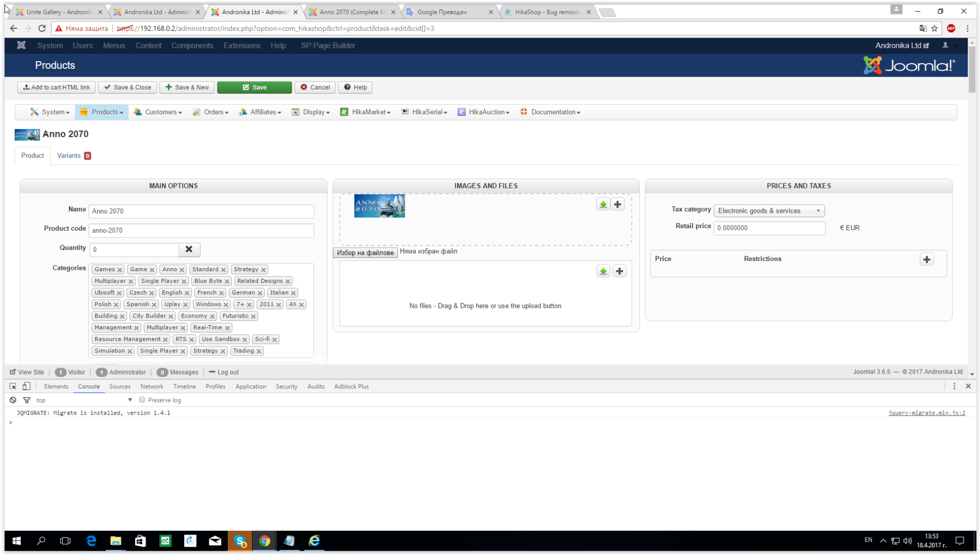
Task: Switch to the Variants tab
Action: 74,156
